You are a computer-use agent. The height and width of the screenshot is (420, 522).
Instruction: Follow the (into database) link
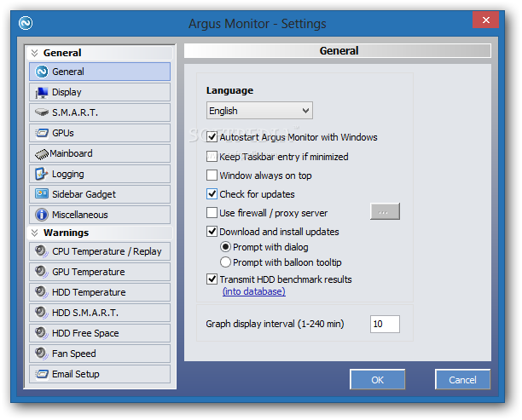tap(254, 291)
